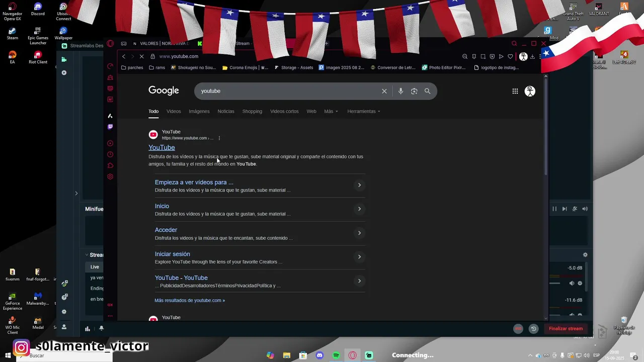Screen dimensions: 644x362
Task: Toggle mute microphone icon in Streamlabs player
Action: pyautogui.click(x=575, y=209)
